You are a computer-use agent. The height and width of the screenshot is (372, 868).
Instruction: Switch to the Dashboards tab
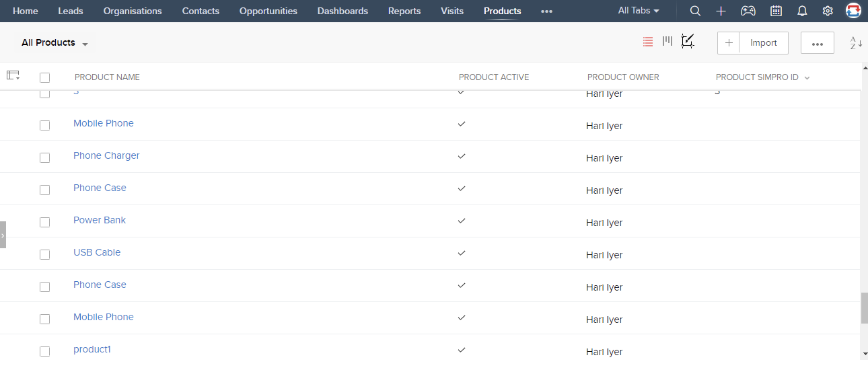point(342,11)
